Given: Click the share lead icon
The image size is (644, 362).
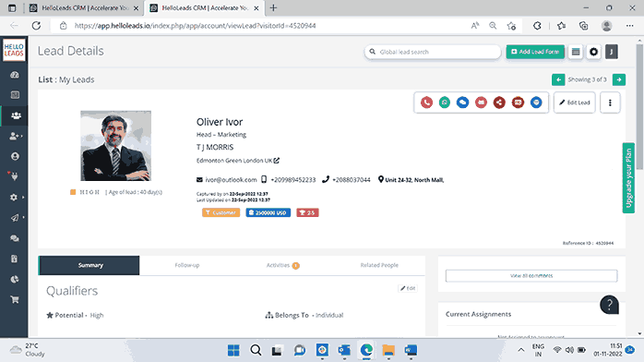Looking at the screenshot, I should [x=499, y=103].
